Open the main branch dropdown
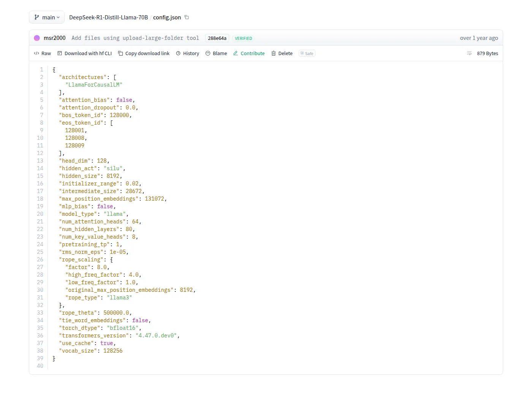 click(x=47, y=17)
